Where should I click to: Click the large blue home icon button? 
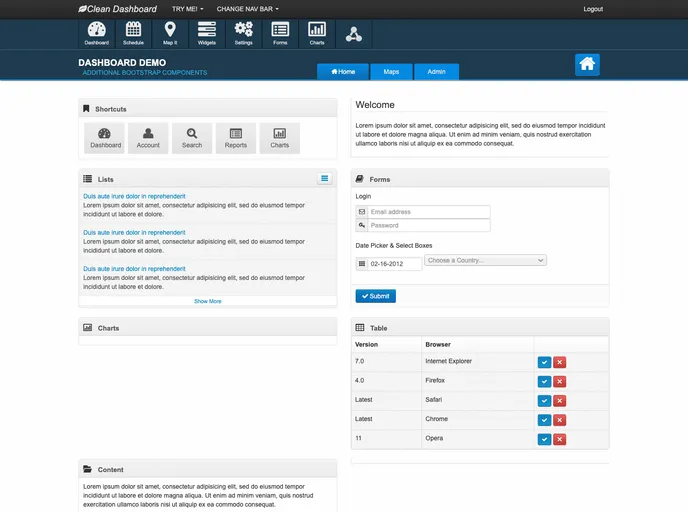587,64
